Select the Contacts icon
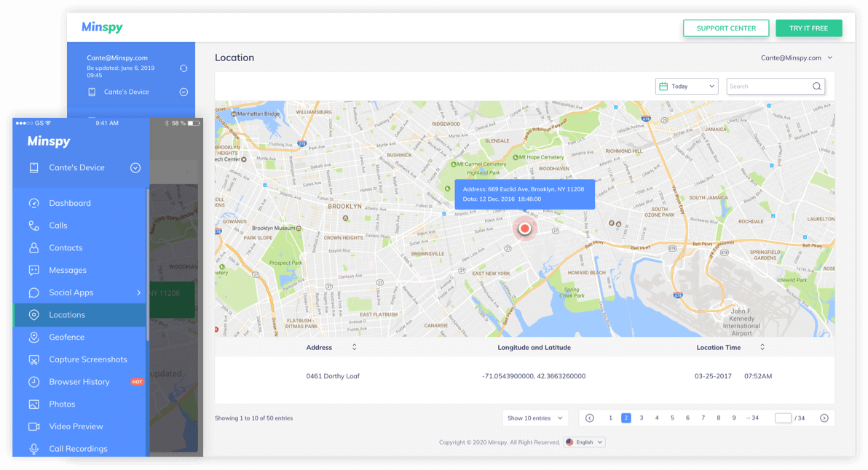Screen dimensions: 868x470 [33, 247]
